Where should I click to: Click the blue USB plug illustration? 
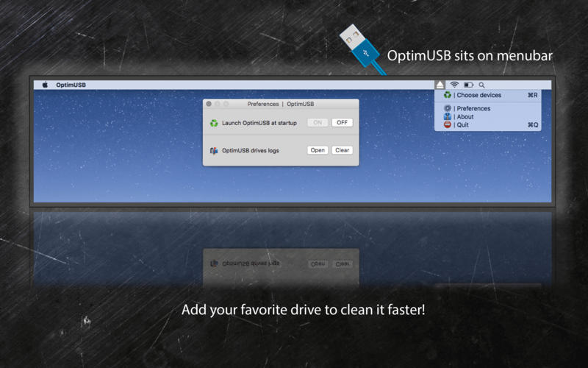[362, 49]
